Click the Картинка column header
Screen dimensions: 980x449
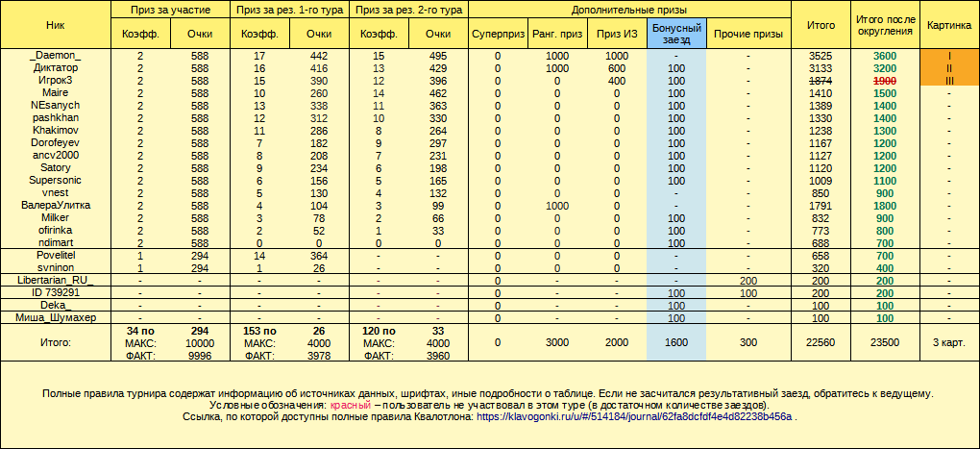949,25
